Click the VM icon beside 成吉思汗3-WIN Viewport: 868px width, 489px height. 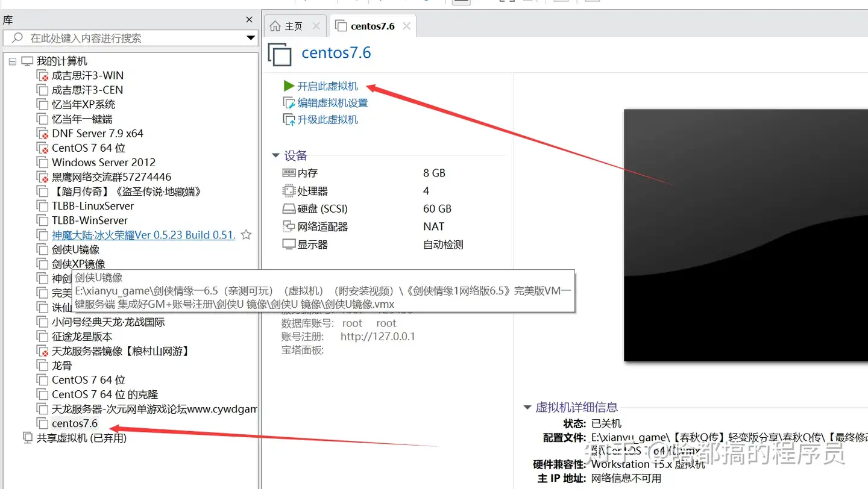42,76
